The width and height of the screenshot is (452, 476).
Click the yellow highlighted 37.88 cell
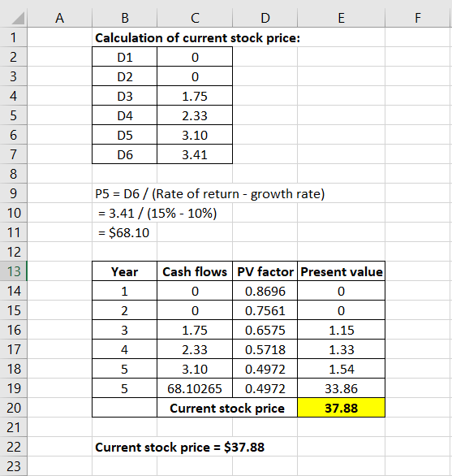pyautogui.click(x=342, y=408)
